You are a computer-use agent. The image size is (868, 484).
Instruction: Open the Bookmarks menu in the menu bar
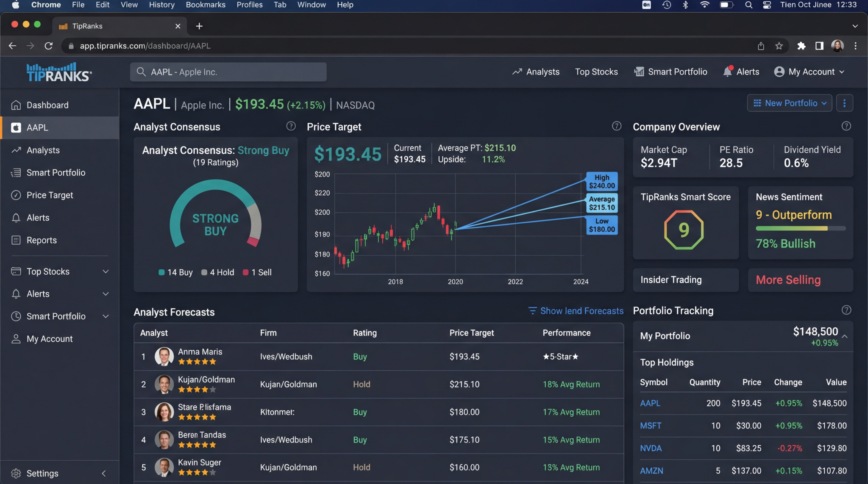coord(205,5)
